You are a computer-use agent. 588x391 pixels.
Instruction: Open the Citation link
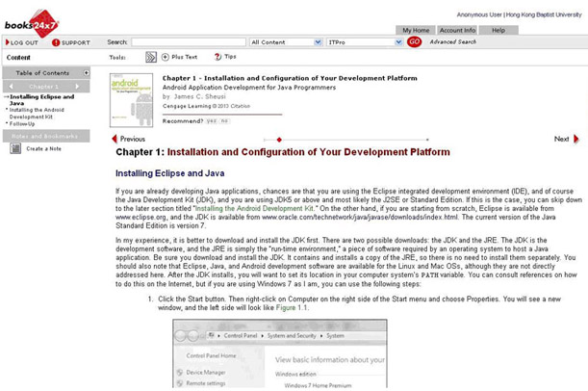click(240, 106)
